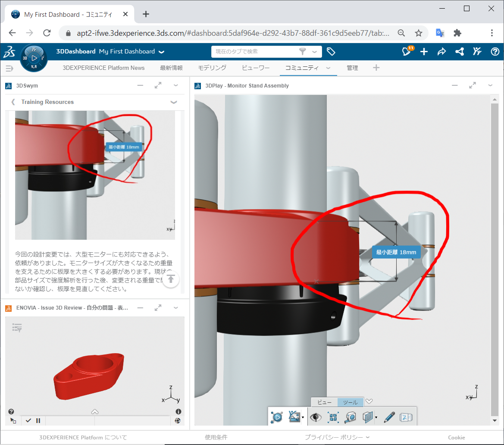The height and width of the screenshot is (445, 504).
Task: Switch to the 管理 tab
Action: point(352,68)
